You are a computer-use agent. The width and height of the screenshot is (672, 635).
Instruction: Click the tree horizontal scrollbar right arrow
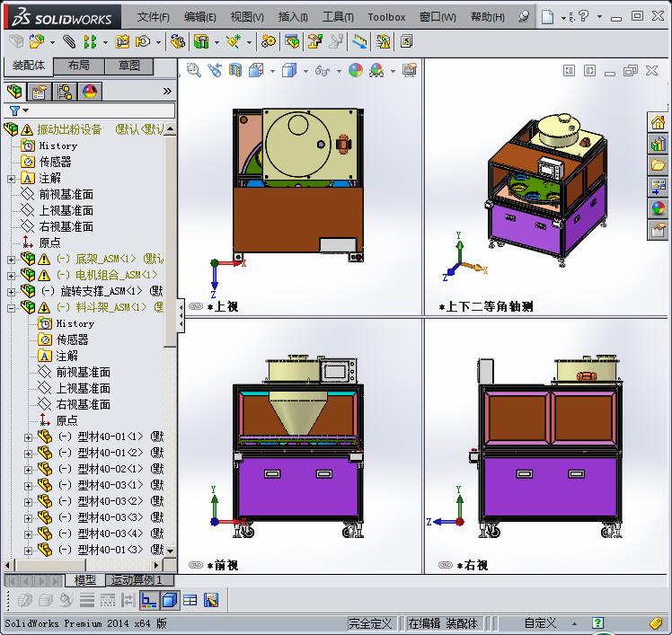pos(156,565)
